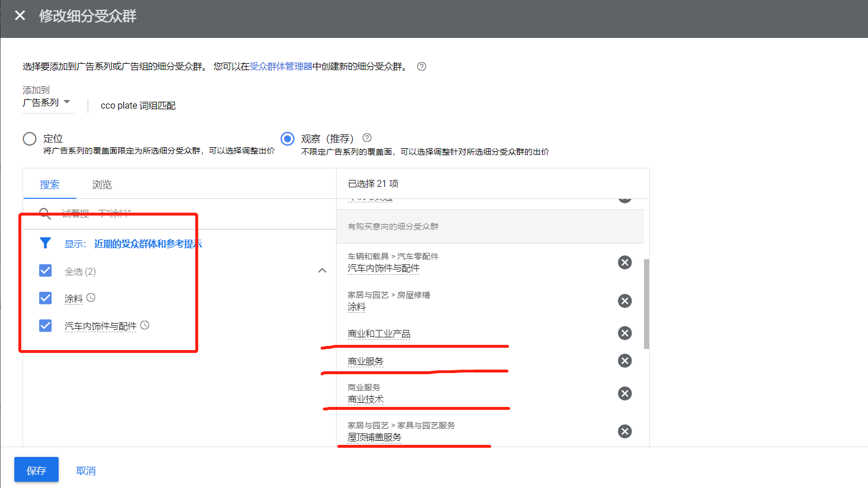The image size is (868, 488).
Task: Click recent clock icon beside 汽车内饰件与配件
Action: point(145,325)
